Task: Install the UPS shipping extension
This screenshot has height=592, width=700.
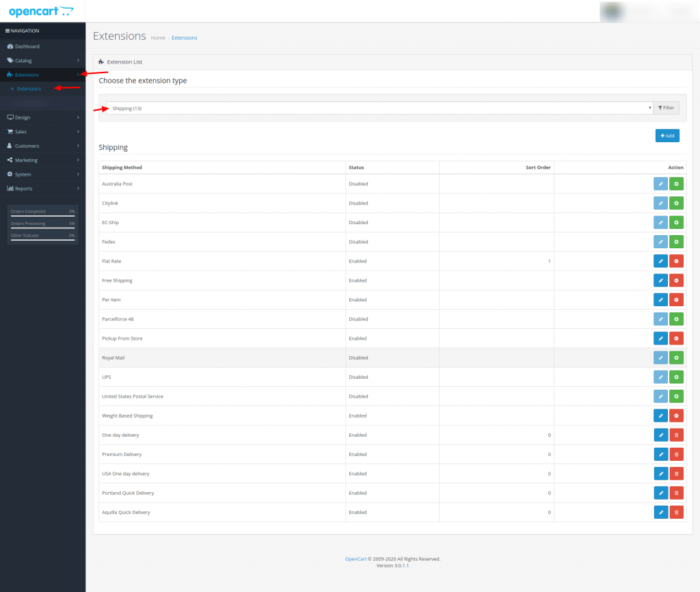Action: 676,377
